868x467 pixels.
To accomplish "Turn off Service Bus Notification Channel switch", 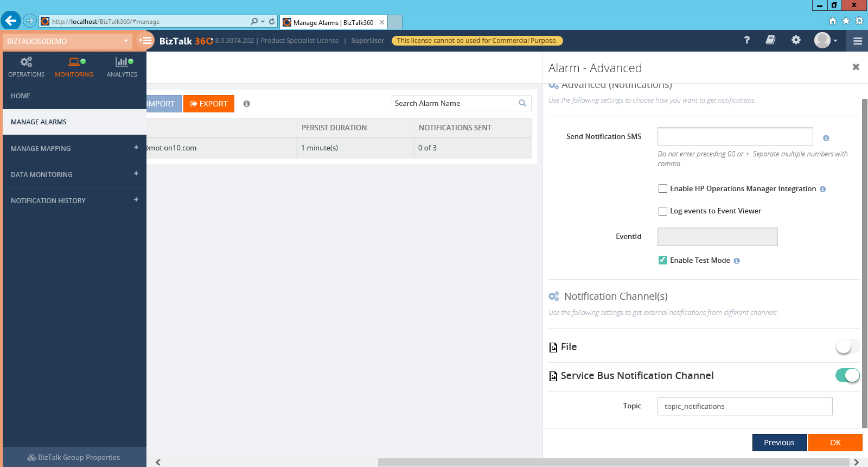I will 847,375.
